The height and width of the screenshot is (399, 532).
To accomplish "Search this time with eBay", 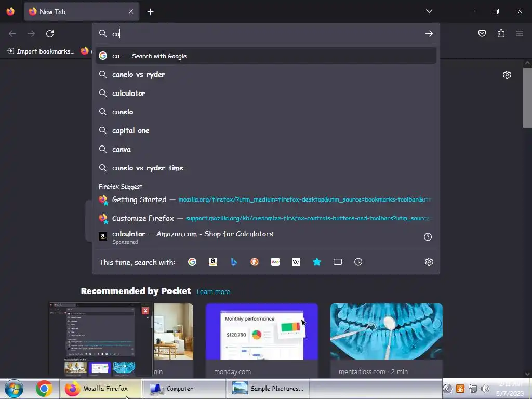I will 275,262.
